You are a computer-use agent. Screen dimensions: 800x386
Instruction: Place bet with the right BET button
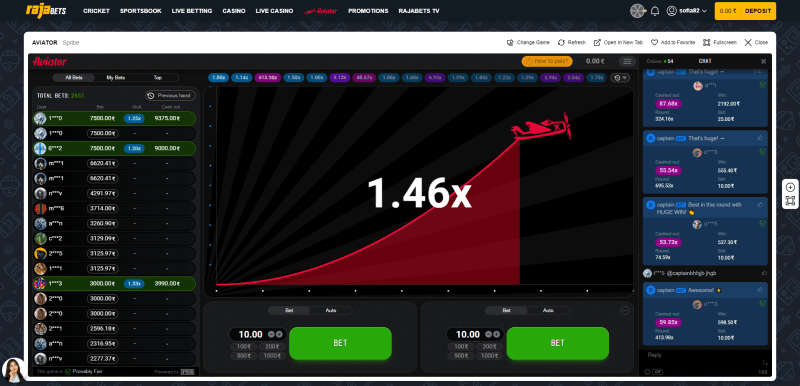[x=558, y=343]
